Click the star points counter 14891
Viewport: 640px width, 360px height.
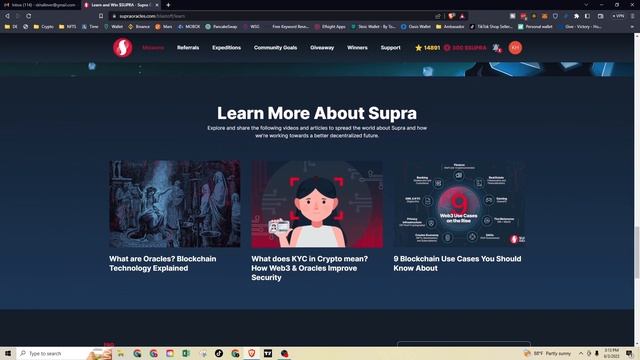tap(427, 48)
